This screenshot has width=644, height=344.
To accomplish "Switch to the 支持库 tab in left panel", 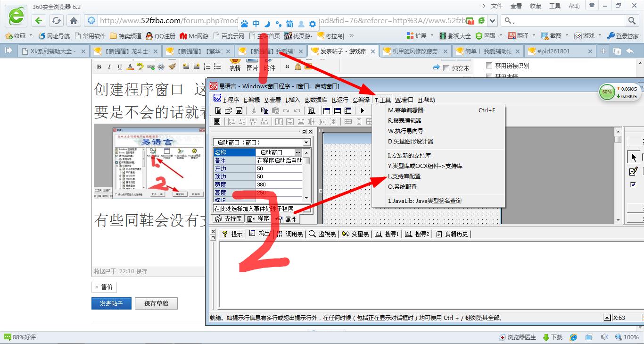I will [229, 219].
